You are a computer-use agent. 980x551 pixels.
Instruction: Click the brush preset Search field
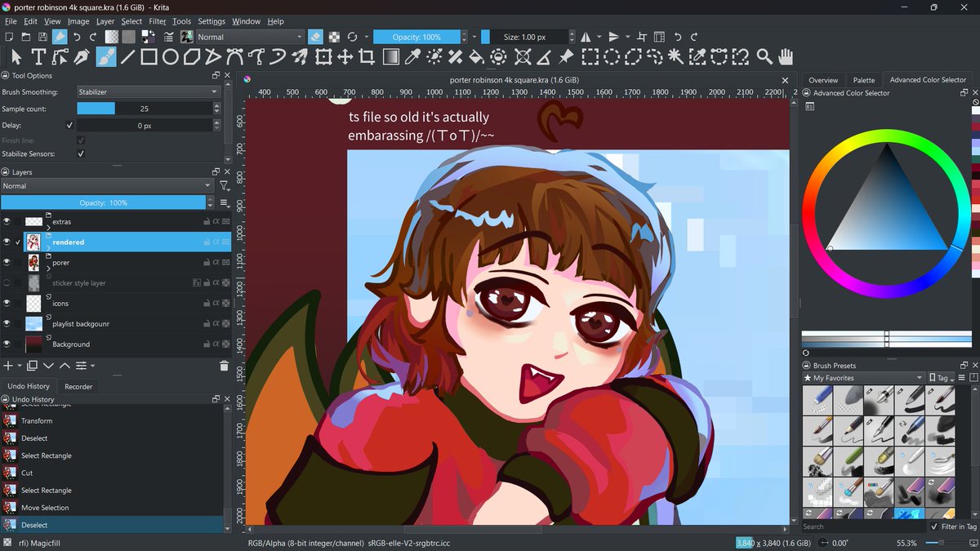[863, 527]
